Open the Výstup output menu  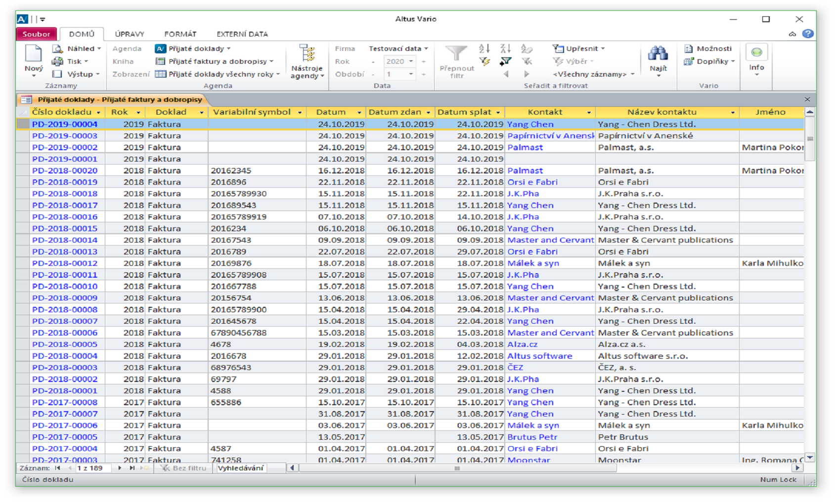point(76,74)
